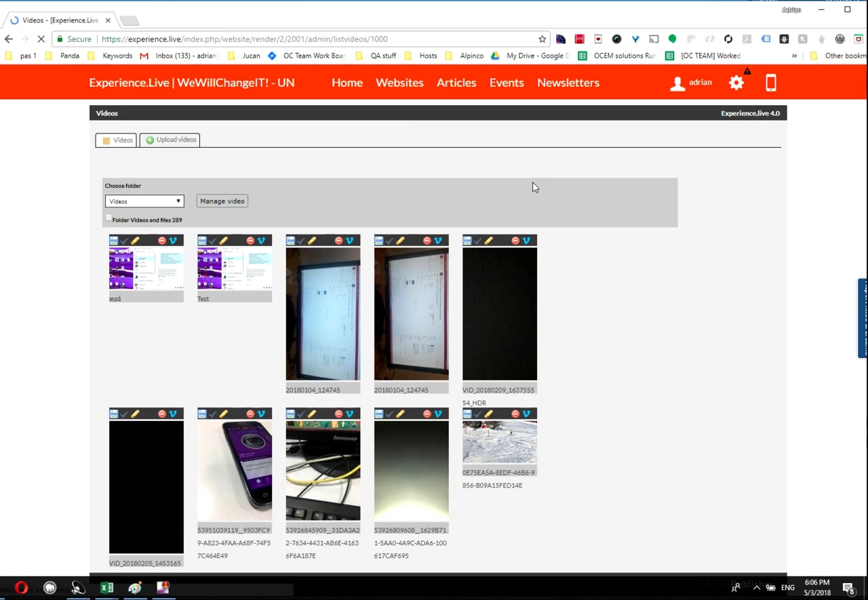The width and height of the screenshot is (868, 600).
Task: Delete the VID_20180209_163755554_HDR video via red minus icon
Action: coord(515,241)
